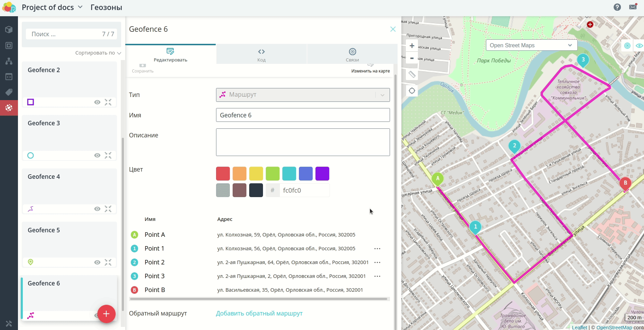Click map marker A

coord(438,179)
